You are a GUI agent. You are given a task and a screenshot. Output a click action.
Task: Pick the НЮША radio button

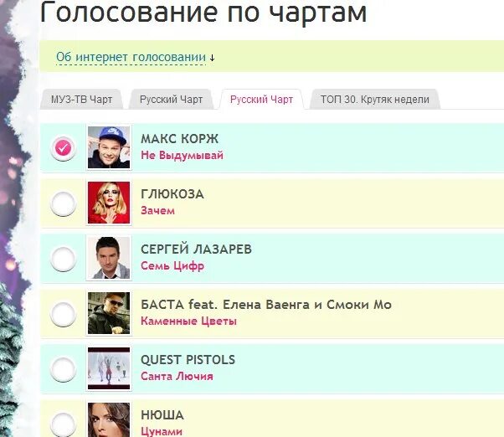(63, 424)
